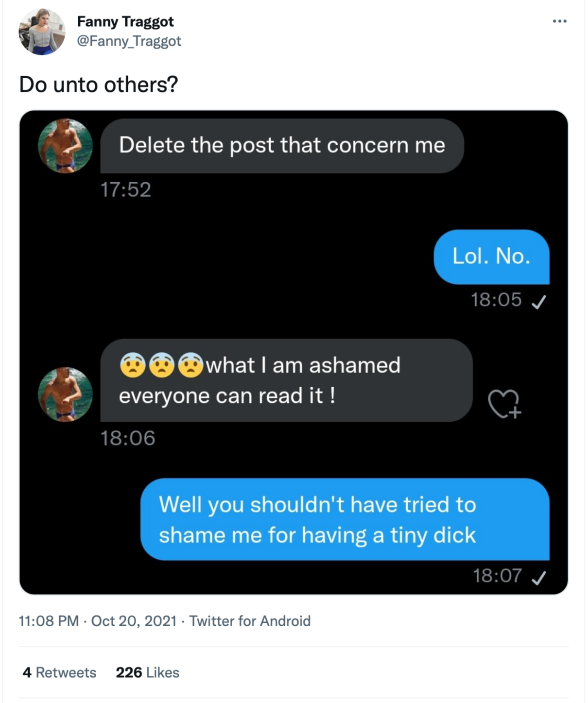The height and width of the screenshot is (703, 588).
Task: Tap the heart-plus reaction icon
Action: pyautogui.click(x=504, y=404)
